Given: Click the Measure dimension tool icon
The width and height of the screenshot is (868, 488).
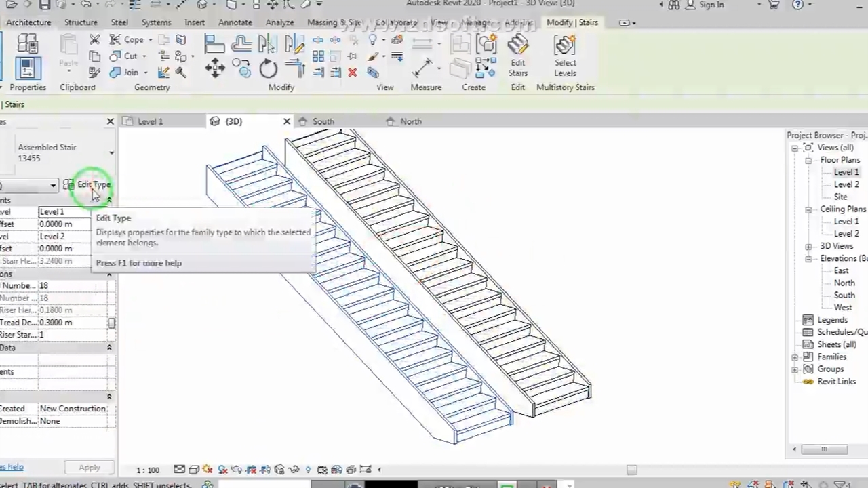Looking at the screenshot, I should coord(422,68).
